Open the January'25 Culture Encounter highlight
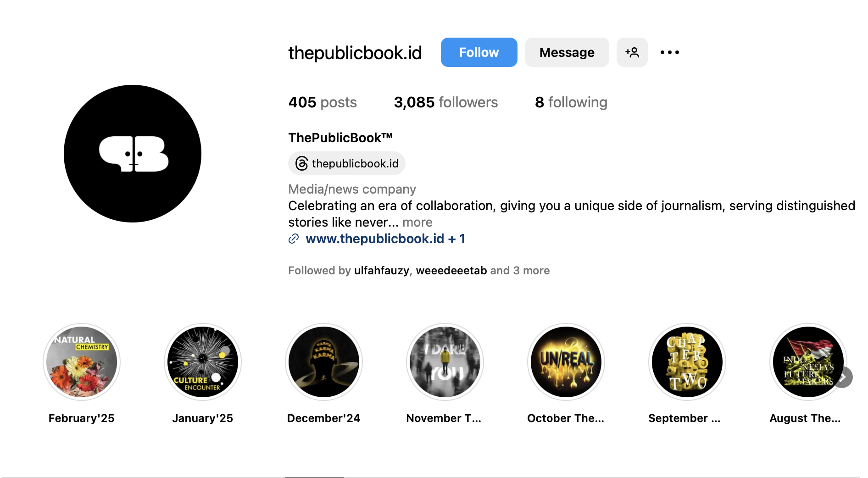 (203, 362)
